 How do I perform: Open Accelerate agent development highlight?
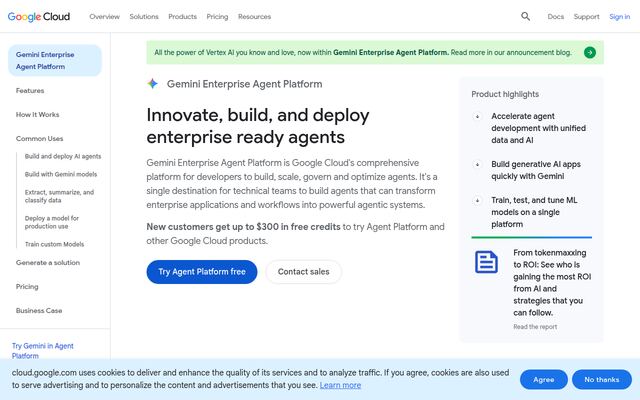(538, 128)
